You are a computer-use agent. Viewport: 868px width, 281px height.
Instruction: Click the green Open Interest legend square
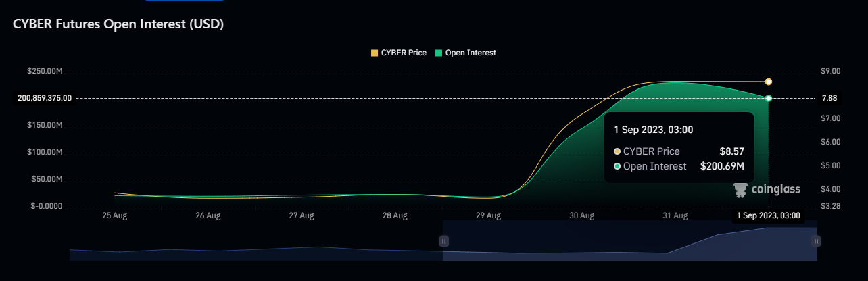click(x=438, y=53)
